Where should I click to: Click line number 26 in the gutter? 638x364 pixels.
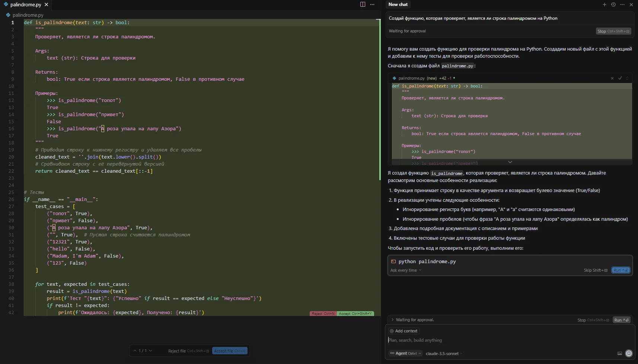point(11,199)
